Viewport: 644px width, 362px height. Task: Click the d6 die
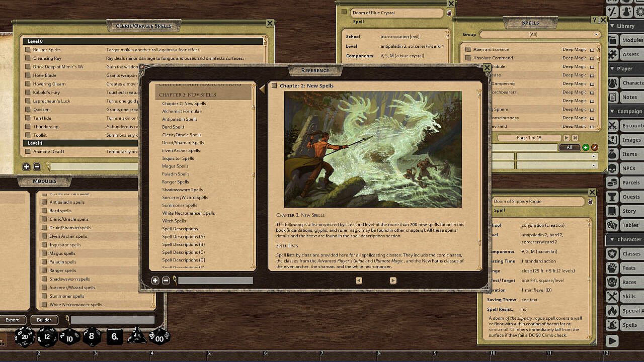pos(114,336)
